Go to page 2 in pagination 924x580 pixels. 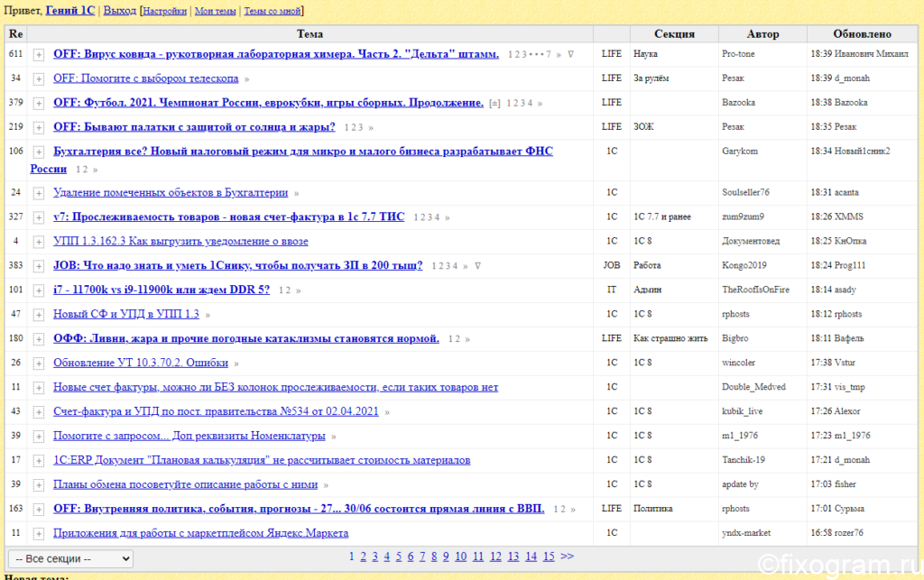363,557
